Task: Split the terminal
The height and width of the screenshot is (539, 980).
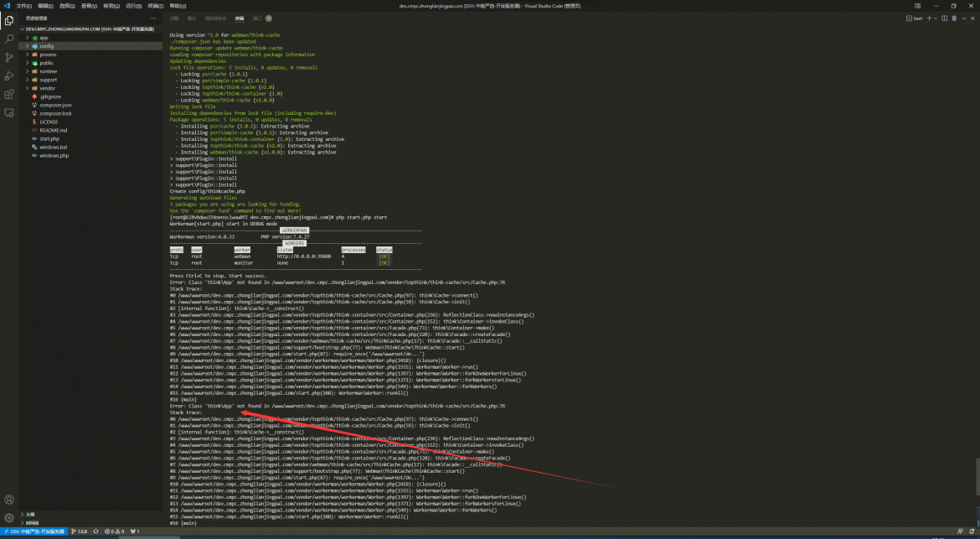Action: [944, 18]
